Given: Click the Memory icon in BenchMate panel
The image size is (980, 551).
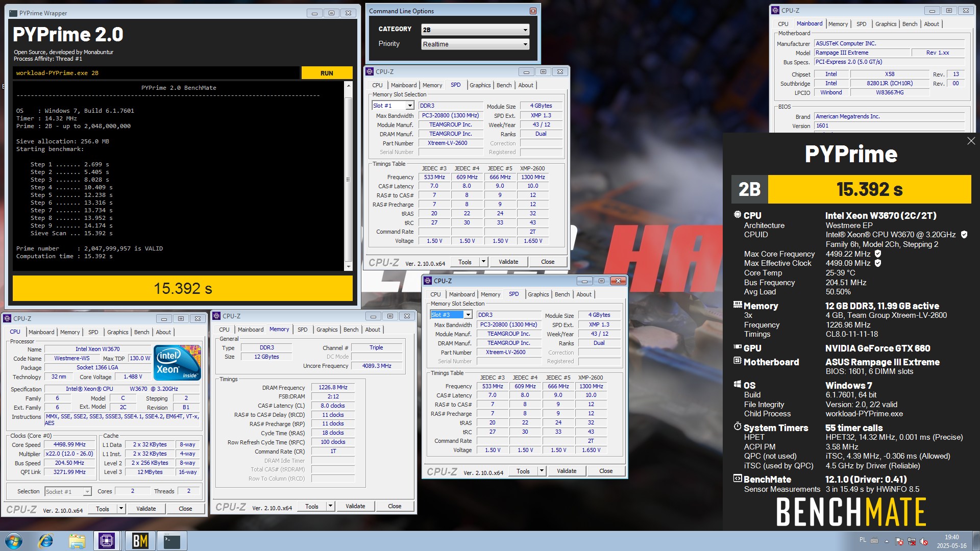Looking at the screenshot, I should [737, 305].
